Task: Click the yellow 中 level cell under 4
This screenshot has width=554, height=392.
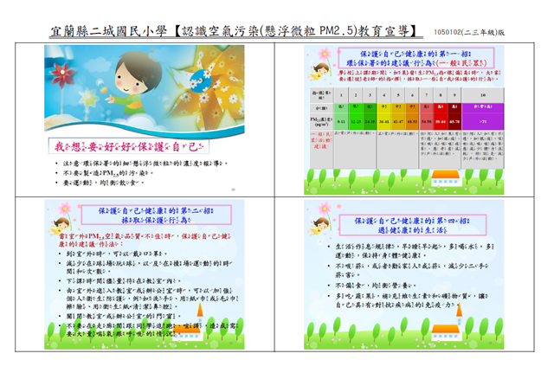Action: [x=384, y=107]
